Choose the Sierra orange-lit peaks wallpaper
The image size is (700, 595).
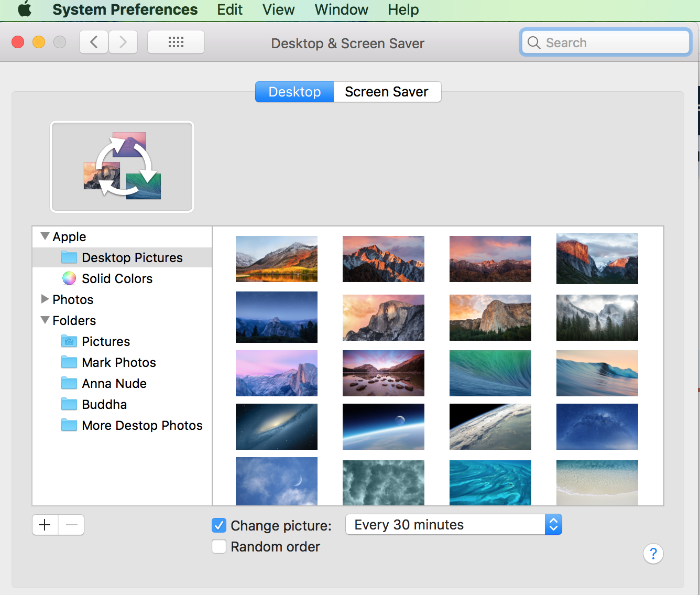[x=384, y=259]
